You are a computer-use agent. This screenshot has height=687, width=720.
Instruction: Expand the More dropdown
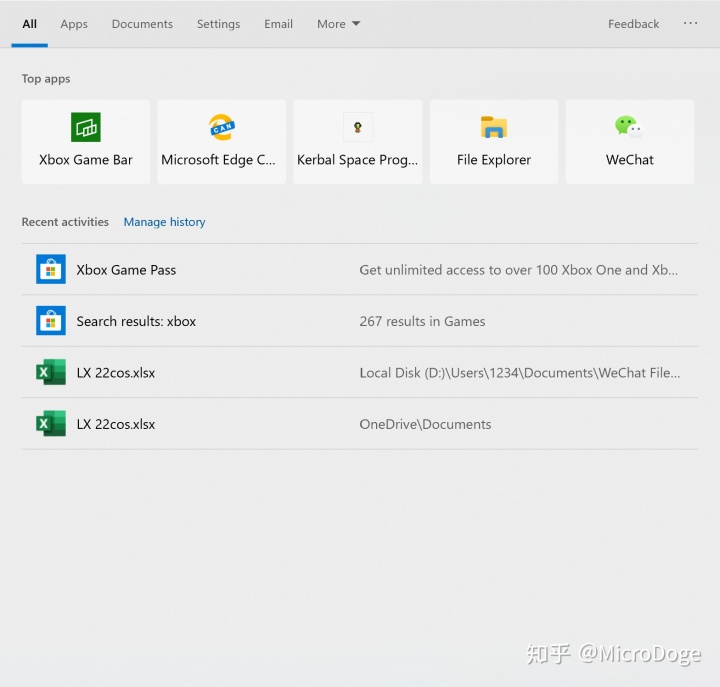click(338, 24)
